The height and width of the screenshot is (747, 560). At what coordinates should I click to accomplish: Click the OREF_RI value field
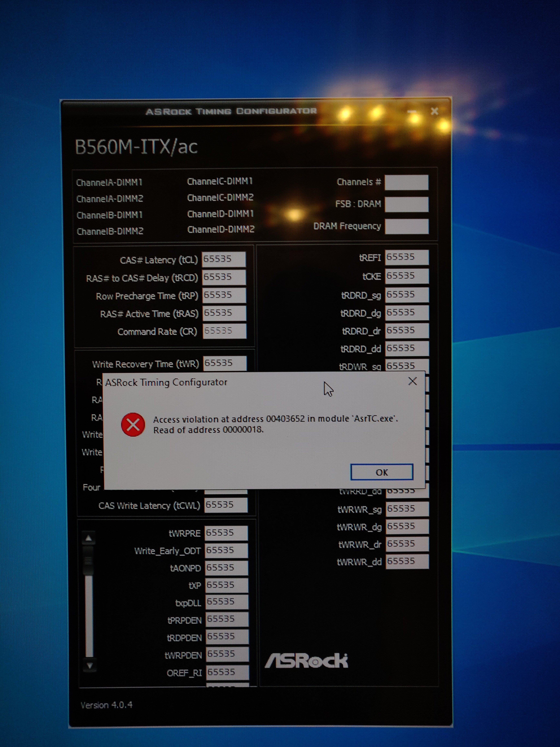[227, 672]
